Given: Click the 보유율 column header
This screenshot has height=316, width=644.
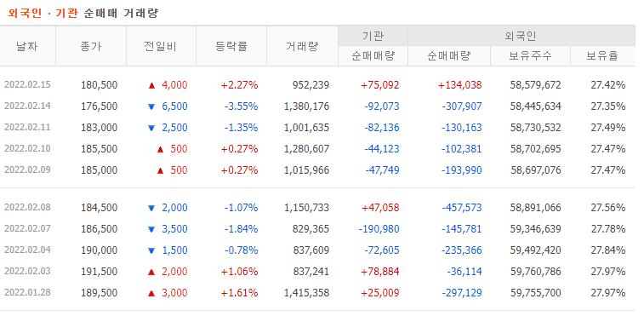Looking at the screenshot, I should click(x=602, y=56).
